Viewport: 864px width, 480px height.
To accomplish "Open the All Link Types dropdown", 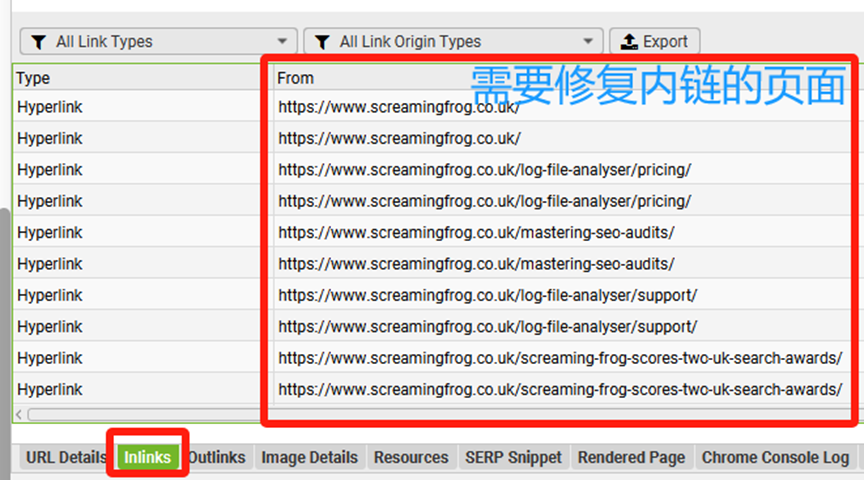I will [x=159, y=42].
